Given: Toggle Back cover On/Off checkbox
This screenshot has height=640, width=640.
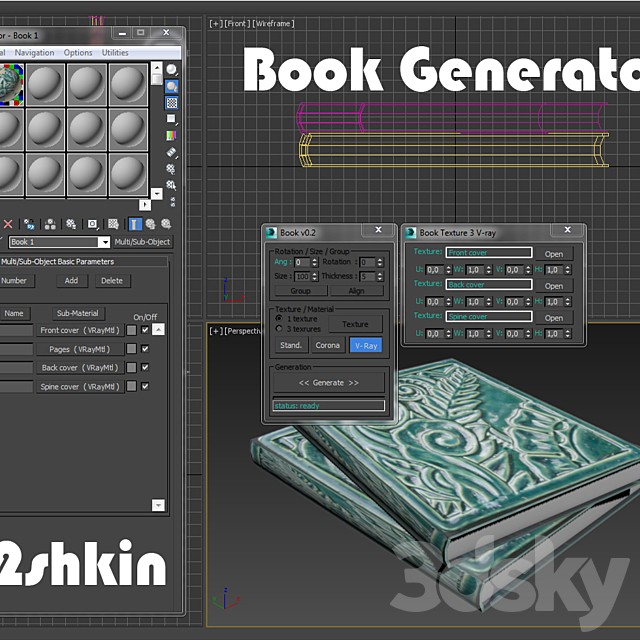Looking at the screenshot, I should point(145,367).
